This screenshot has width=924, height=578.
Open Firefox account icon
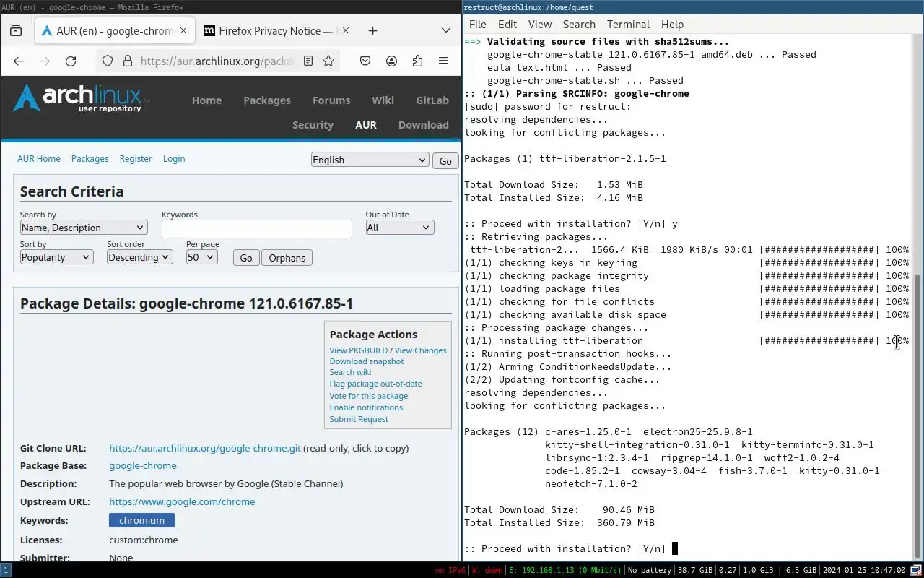pyautogui.click(x=391, y=61)
